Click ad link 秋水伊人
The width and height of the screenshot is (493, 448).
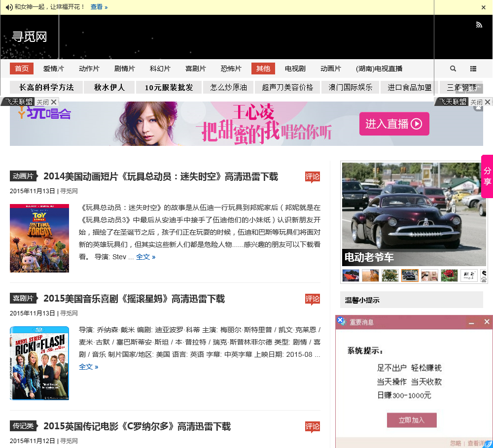tap(109, 87)
